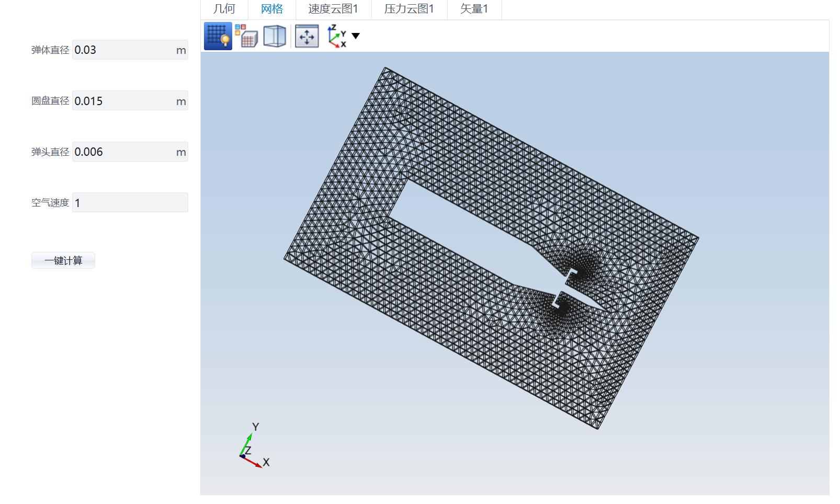Click the 圆盘直径 label

(50, 101)
